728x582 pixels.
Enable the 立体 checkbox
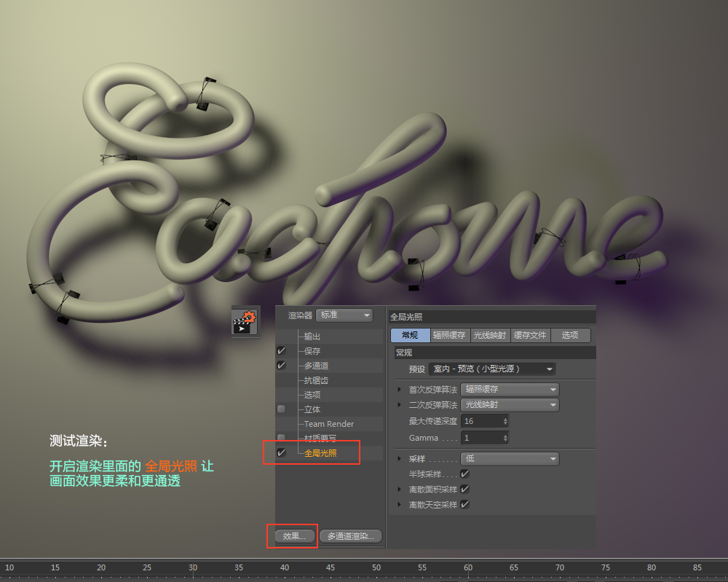click(x=281, y=409)
